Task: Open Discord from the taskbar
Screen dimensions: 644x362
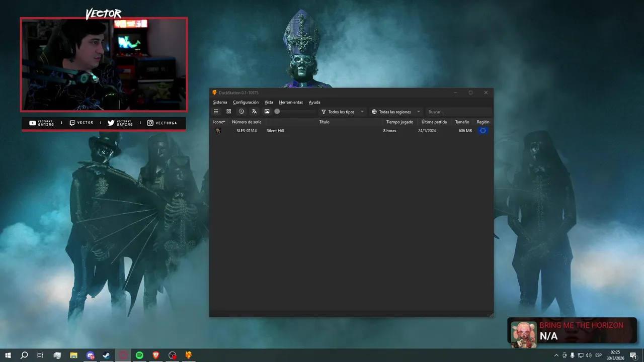Action: point(90,355)
